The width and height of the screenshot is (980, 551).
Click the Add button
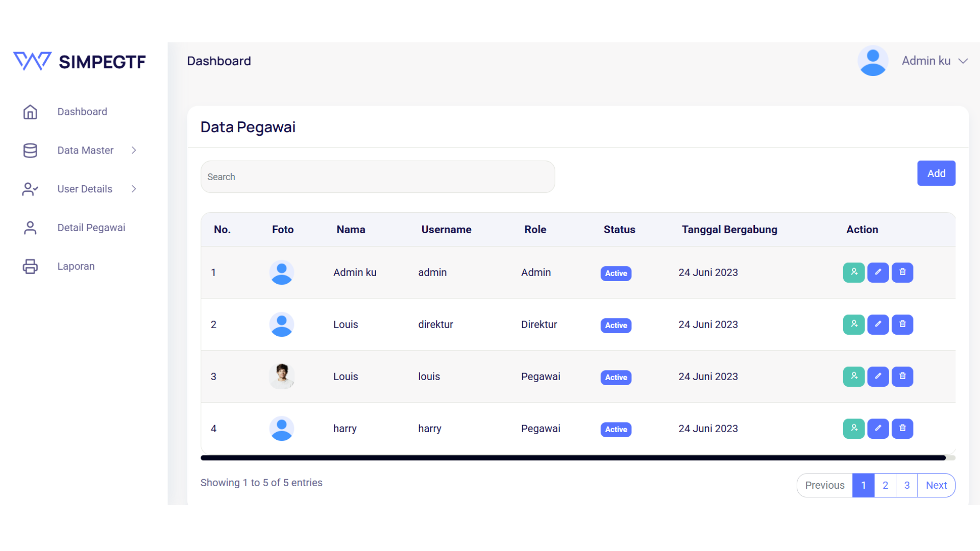pyautogui.click(x=936, y=173)
